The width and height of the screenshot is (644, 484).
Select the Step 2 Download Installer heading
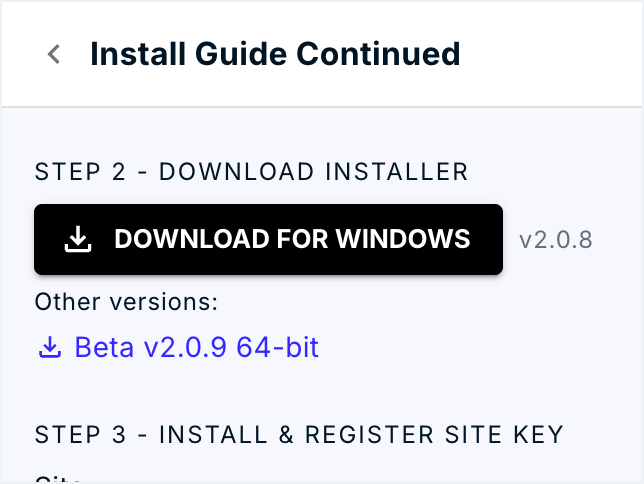(x=251, y=172)
